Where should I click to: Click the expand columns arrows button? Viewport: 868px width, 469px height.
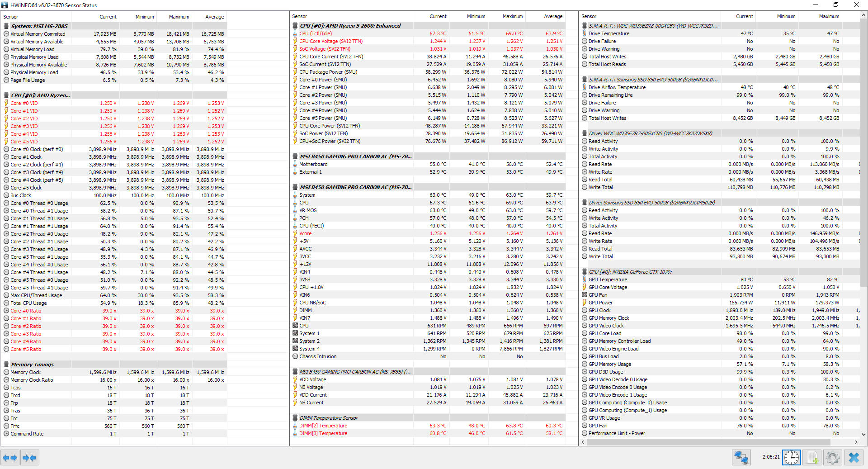click(x=10, y=458)
